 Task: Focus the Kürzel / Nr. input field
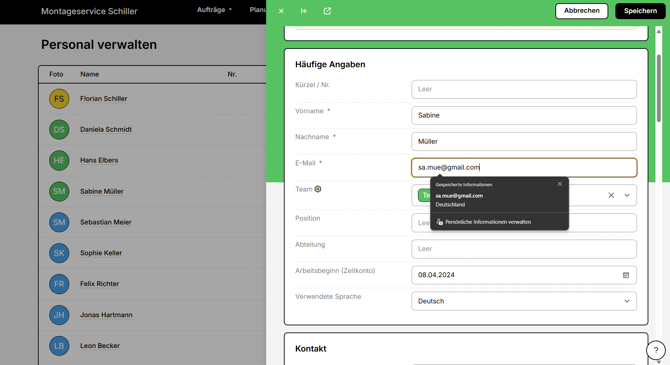(524, 89)
